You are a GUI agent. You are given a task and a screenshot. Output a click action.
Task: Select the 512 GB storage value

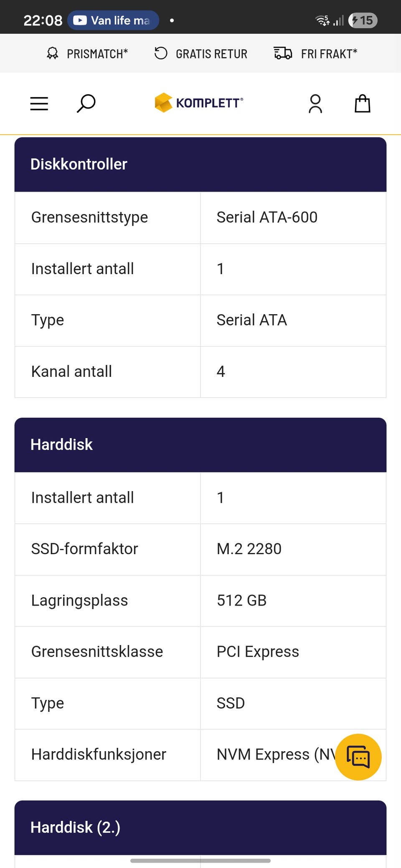pos(241,601)
